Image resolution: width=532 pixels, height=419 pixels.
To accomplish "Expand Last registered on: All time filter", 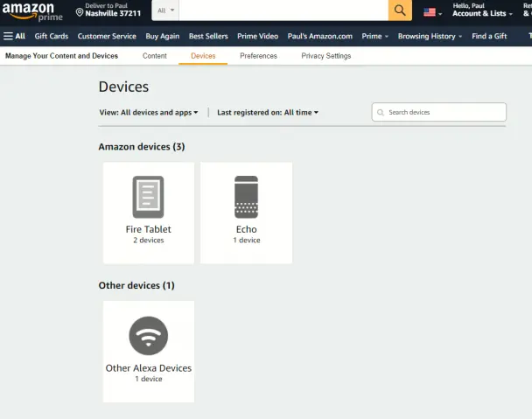I will [x=268, y=112].
